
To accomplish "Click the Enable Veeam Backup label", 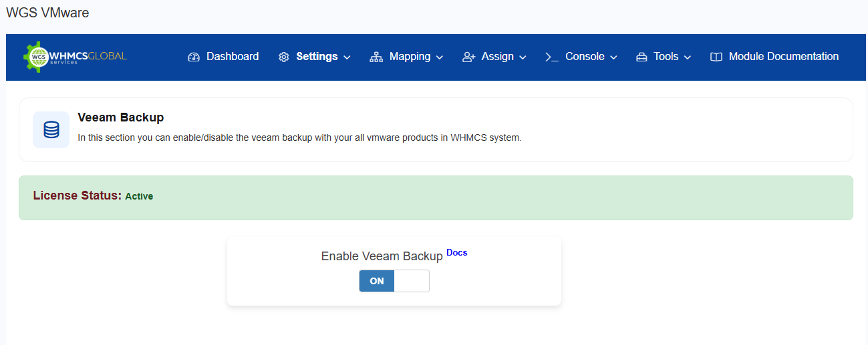I will pos(382,256).
